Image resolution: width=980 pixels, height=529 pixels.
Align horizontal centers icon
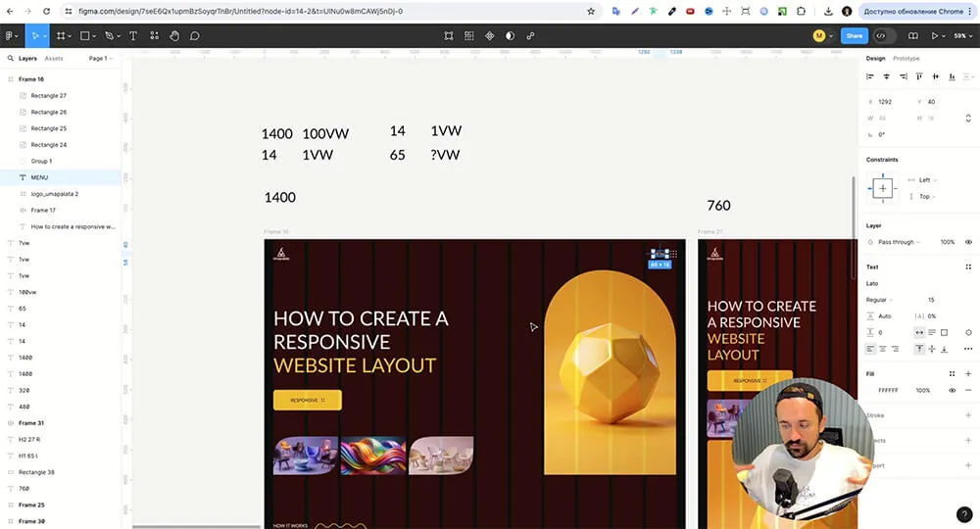[886, 76]
